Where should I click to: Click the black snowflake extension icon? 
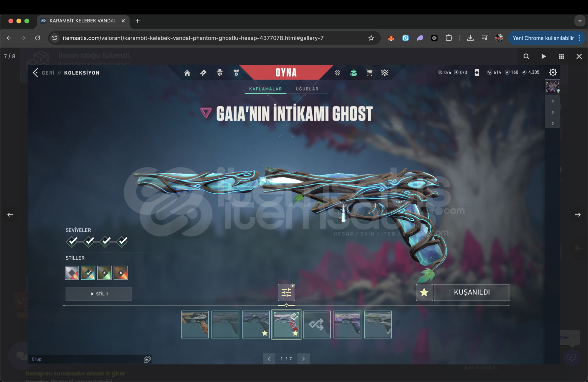(434, 38)
